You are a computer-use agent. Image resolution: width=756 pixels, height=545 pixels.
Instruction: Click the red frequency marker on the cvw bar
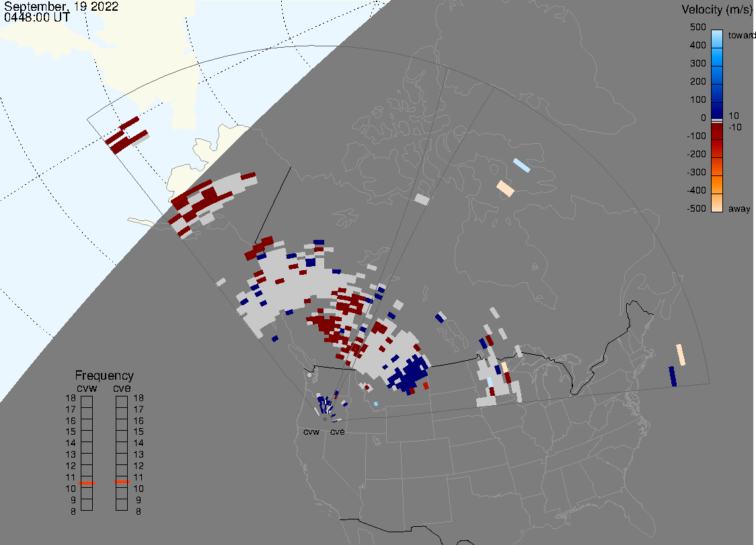[87, 483]
